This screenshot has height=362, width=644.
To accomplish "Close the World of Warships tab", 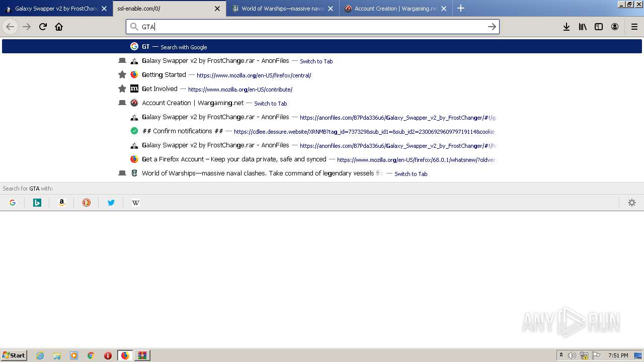I will click(x=331, y=9).
